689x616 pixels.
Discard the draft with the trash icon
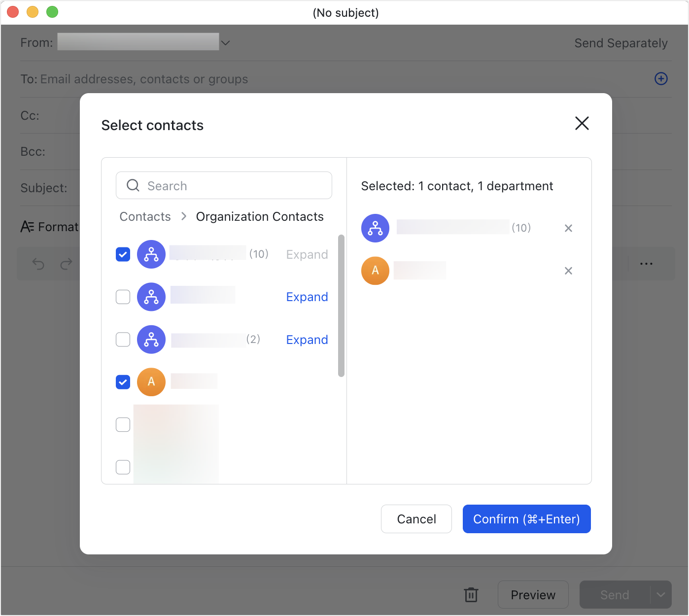471,595
